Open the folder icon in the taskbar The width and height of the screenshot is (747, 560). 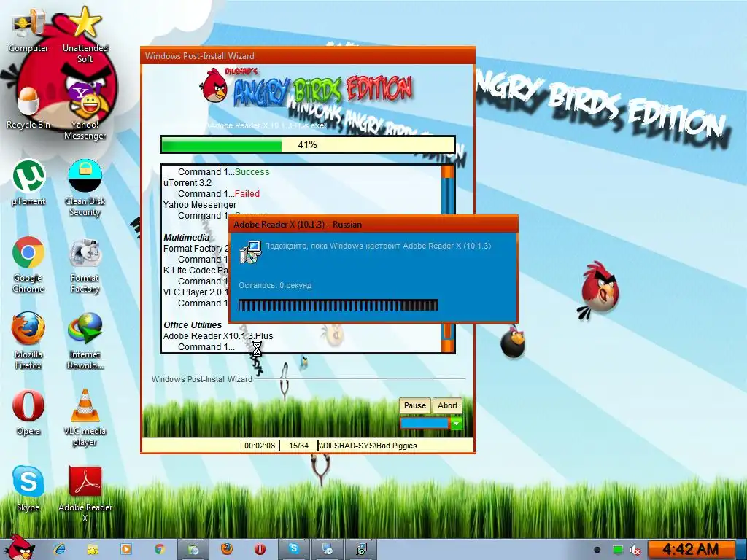[93, 549]
